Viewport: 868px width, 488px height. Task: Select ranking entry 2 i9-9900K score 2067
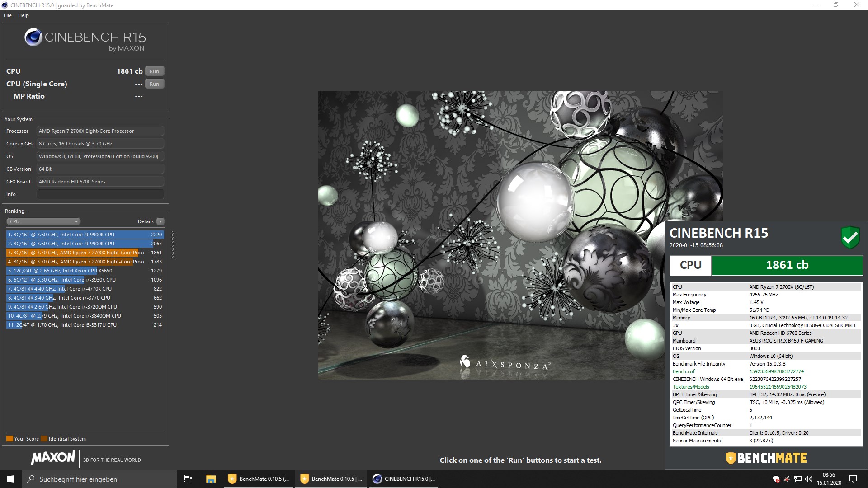click(85, 244)
